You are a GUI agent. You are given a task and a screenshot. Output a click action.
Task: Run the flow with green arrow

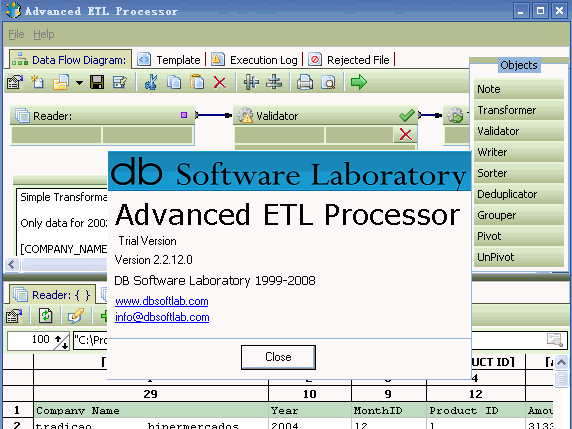click(359, 82)
